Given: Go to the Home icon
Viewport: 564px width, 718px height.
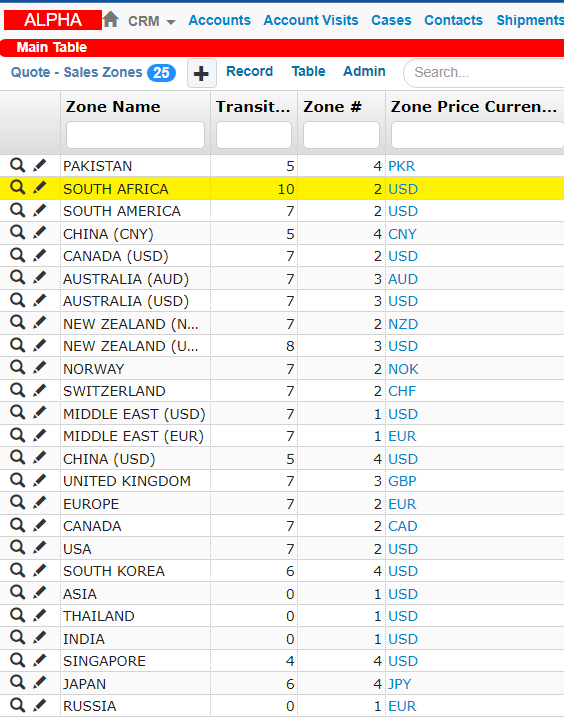Looking at the screenshot, I should point(111,20).
